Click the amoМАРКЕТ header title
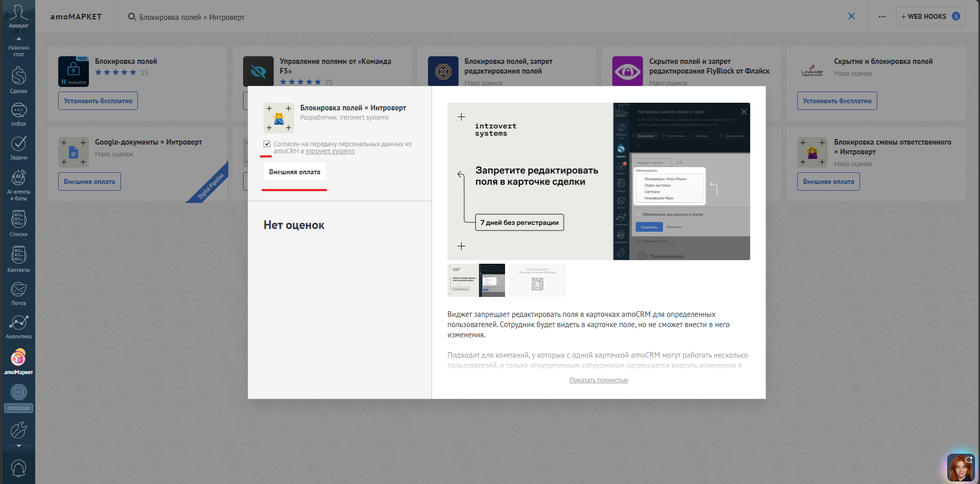Image resolution: width=980 pixels, height=484 pixels. tap(76, 17)
